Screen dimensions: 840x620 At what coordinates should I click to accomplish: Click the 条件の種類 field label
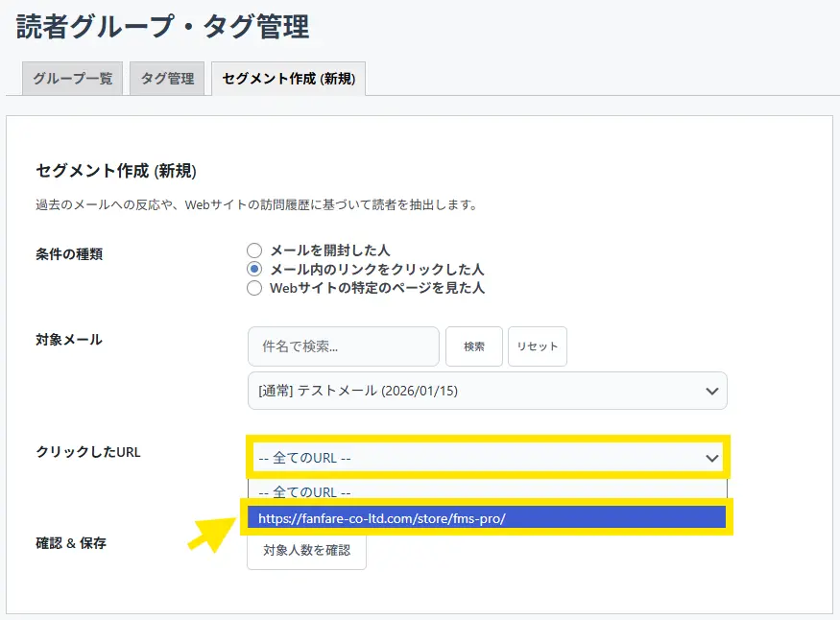point(69,254)
